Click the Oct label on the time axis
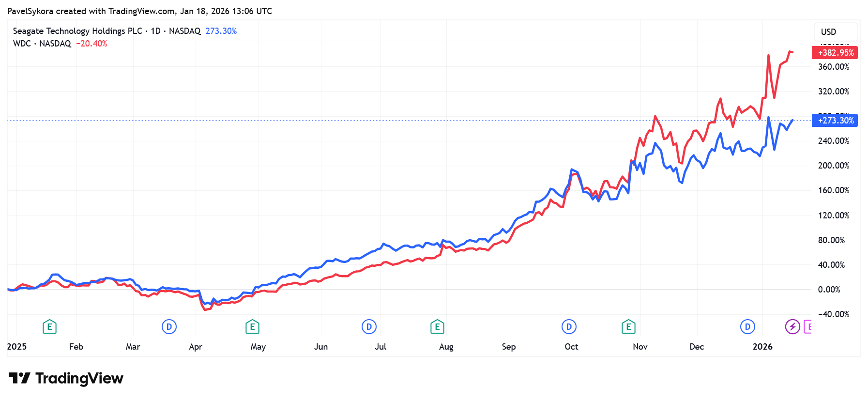 [572, 347]
